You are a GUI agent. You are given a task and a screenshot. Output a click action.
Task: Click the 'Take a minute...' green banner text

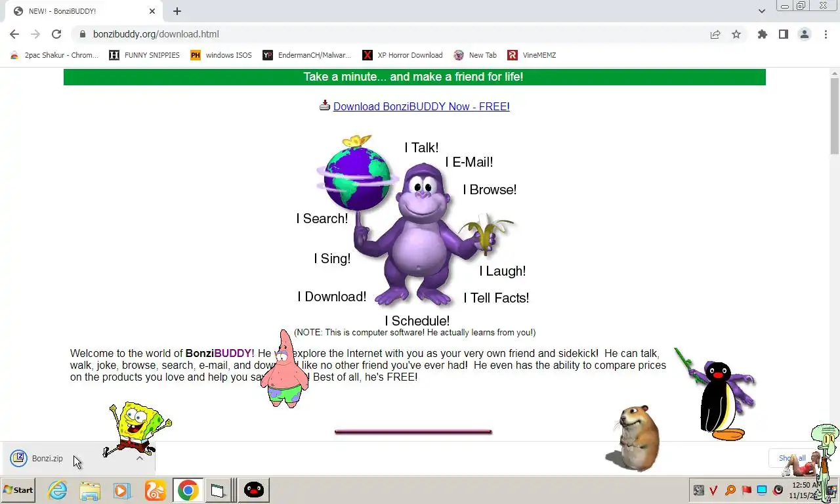click(x=413, y=77)
